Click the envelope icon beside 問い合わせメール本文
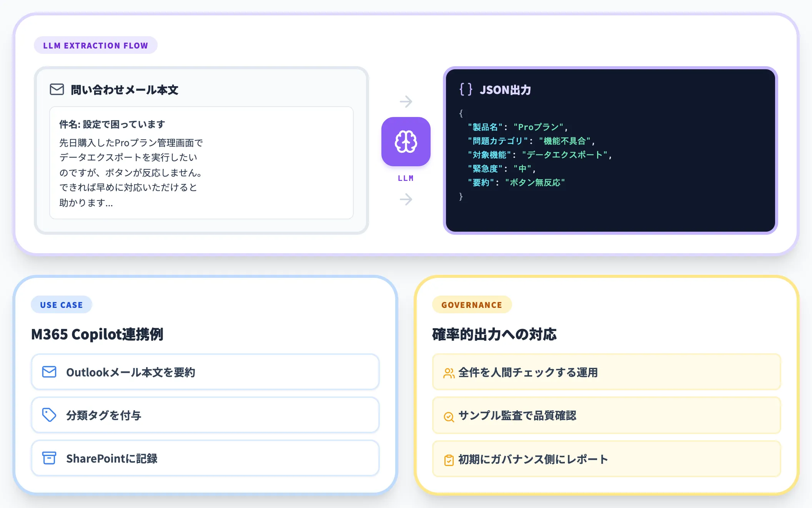This screenshot has width=812, height=508. (57, 89)
